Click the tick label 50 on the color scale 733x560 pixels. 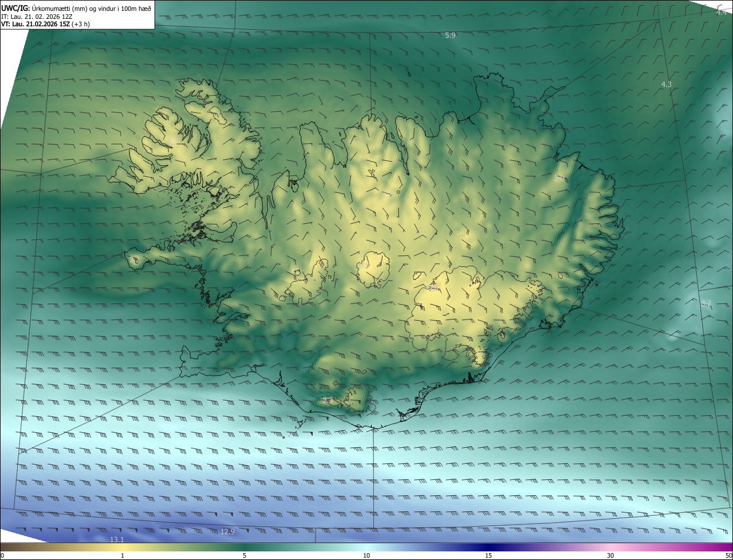[728, 555]
